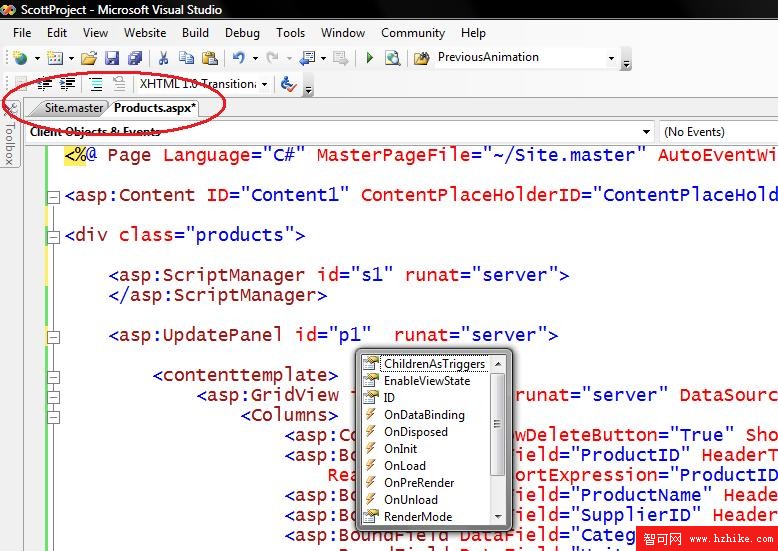Open the View menu
Image resolution: width=778 pixels, height=551 pixels.
point(95,33)
